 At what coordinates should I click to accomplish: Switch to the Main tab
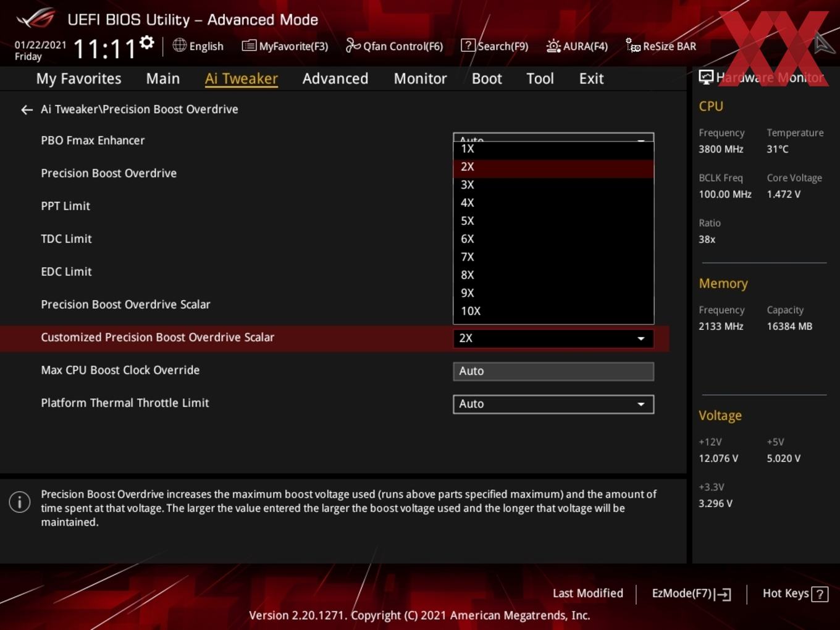point(163,78)
